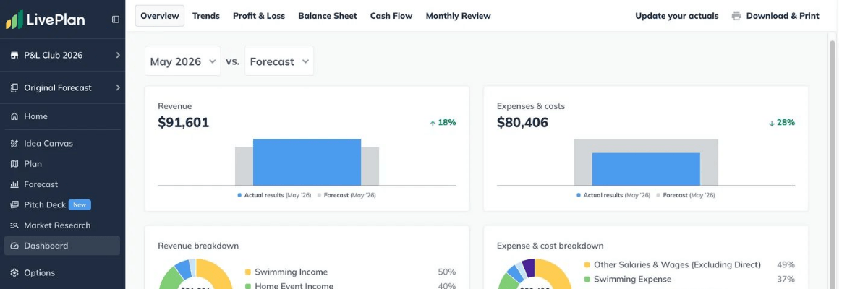The width and height of the screenshot is (868, 289).
Task: Switch to the Trends tab
Action: pos(206,16)
